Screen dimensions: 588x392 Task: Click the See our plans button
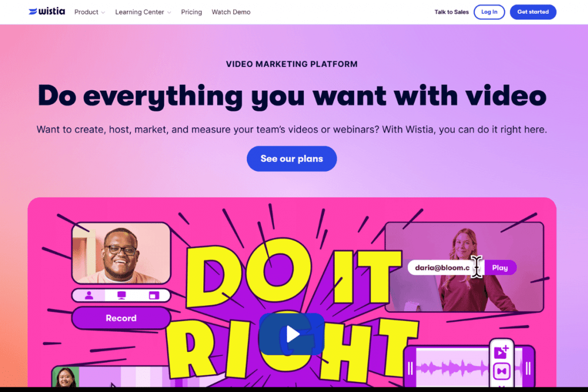pos(292,158)
